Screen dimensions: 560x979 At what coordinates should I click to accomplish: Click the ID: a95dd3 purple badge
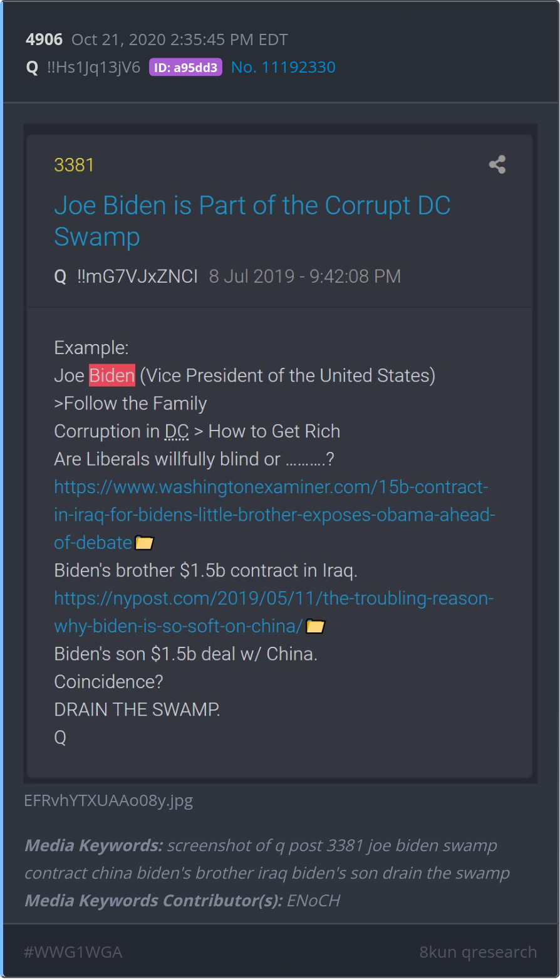point(185,68)
